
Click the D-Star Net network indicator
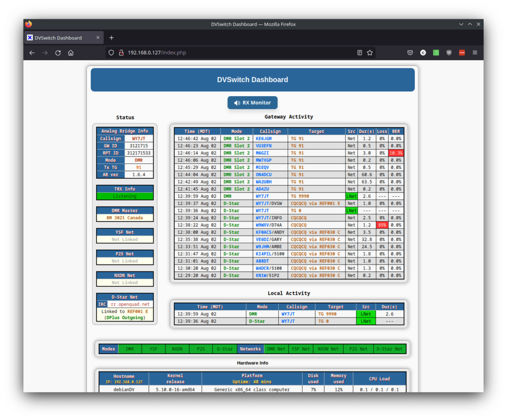[x=390, y=349]
